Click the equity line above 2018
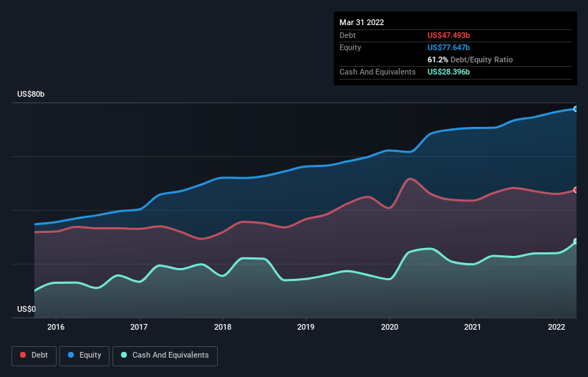 (223, 178)
